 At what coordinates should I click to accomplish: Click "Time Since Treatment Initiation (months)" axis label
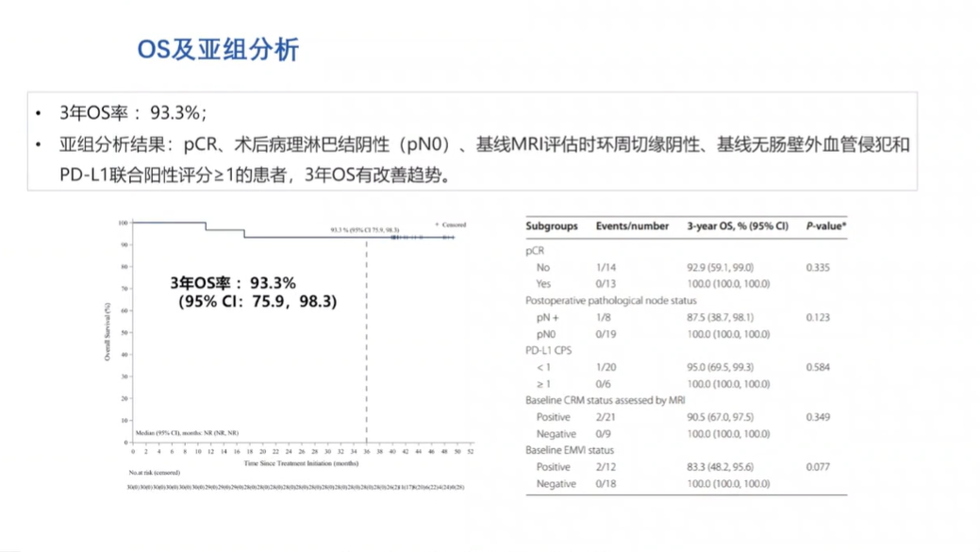pyautogui.click(x=301, y=464)
